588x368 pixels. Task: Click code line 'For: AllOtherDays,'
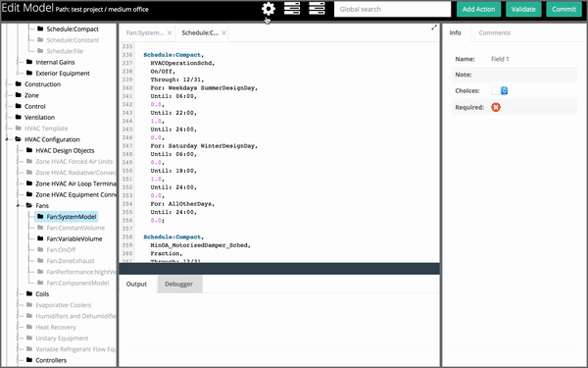pos(182,204)
